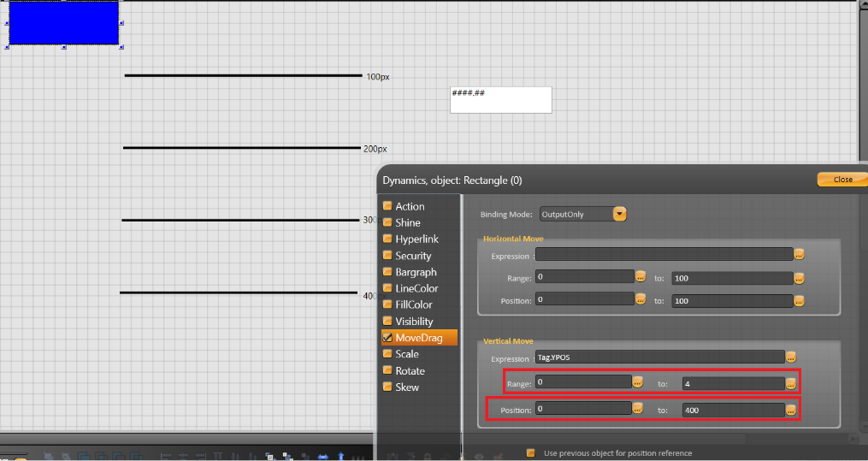This screenshot has width=868, height=461.
Task: Open tag browser for Horizontal Move Expression
Action: point(799,254)
